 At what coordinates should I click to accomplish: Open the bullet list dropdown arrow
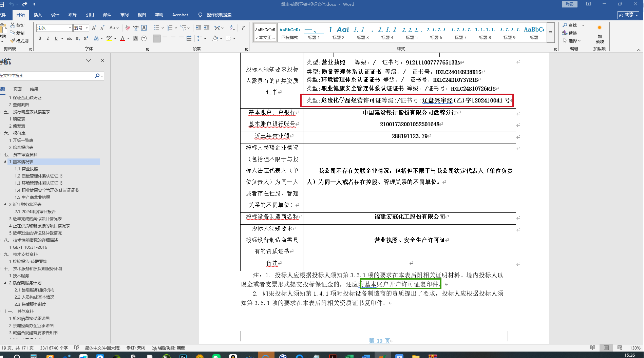[163, 28]
